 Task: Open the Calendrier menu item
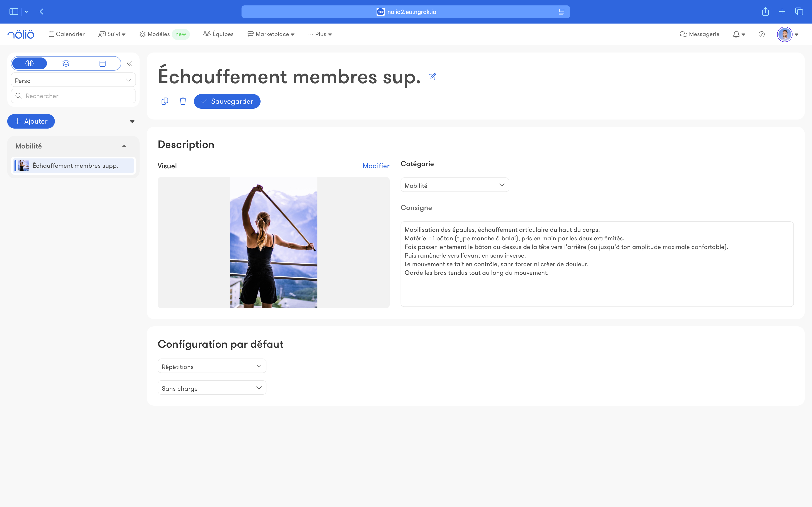point(67,34)
